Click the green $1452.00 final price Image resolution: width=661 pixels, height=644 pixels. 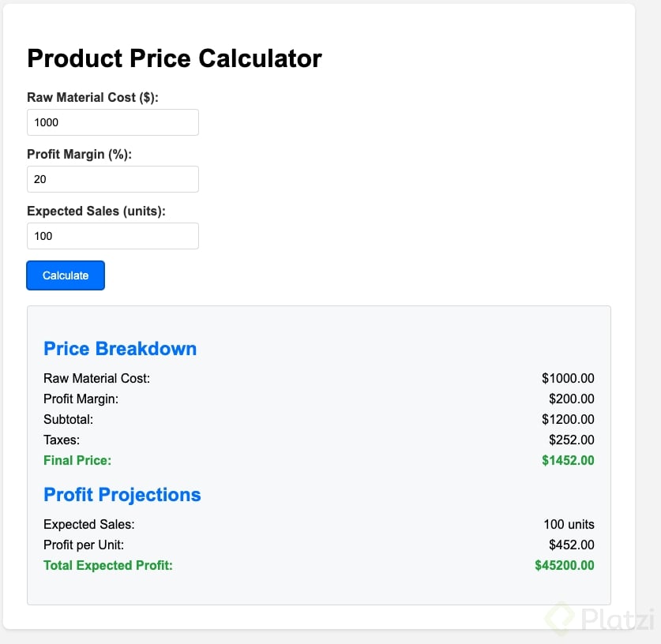coord(568,460)
